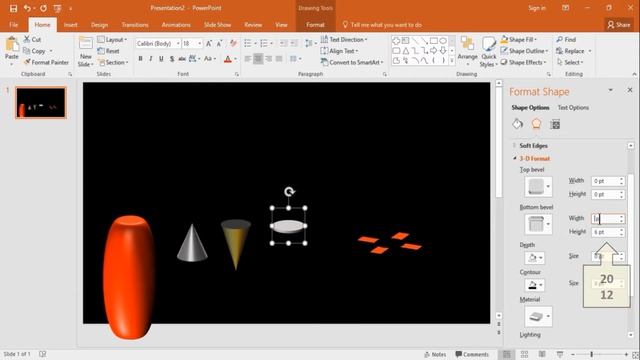Screen dimensions: 640x360
Task: Click Format Painter
Action: coord(46,62)
